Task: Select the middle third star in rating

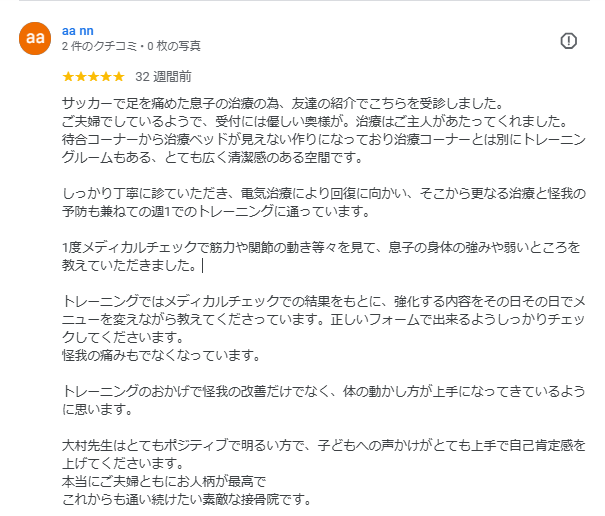Action: pyautogui.click(x=93, y=76)
